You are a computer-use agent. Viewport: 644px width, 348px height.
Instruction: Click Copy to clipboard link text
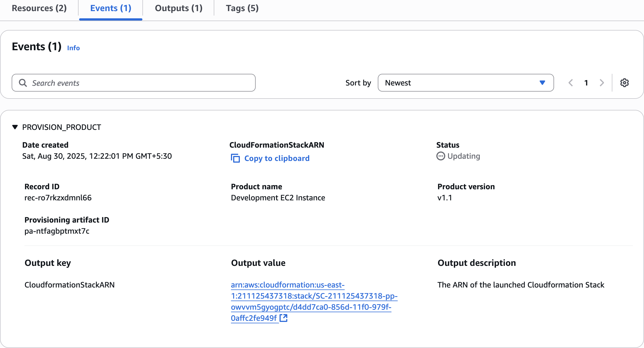click(x=277, y=158)
